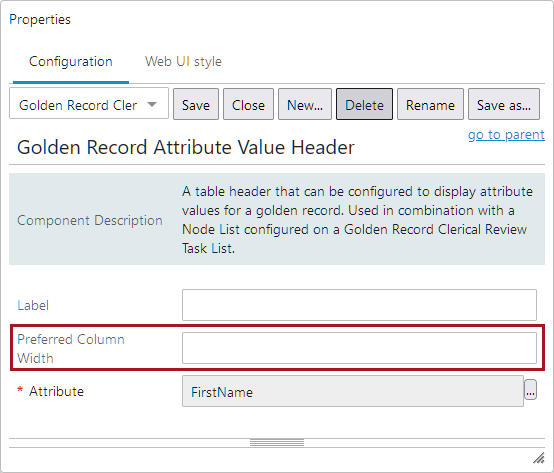The image size is (554, 473).
Task: Open the Attribute browse ellipsis button
Action: point(530,390)
